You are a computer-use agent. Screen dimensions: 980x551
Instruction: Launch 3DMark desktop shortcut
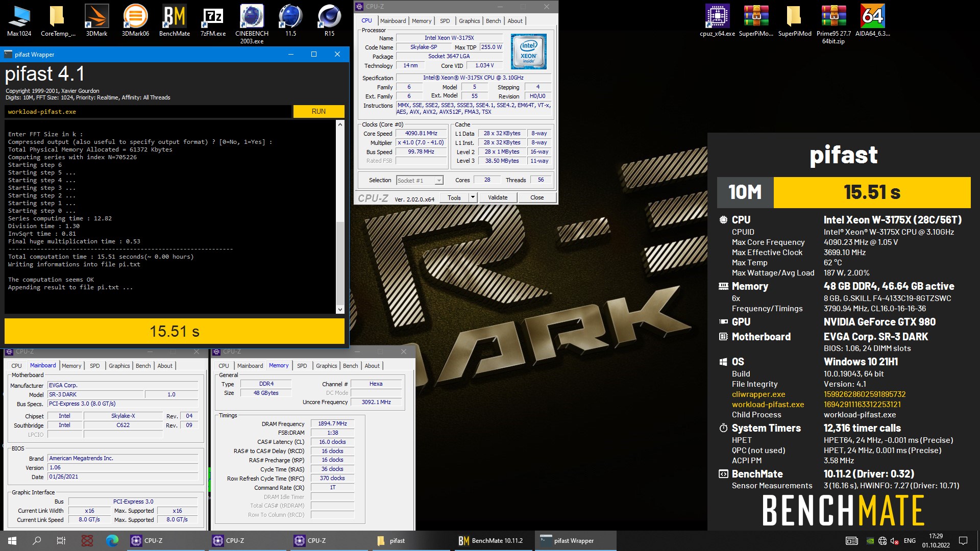coord(96,21)
